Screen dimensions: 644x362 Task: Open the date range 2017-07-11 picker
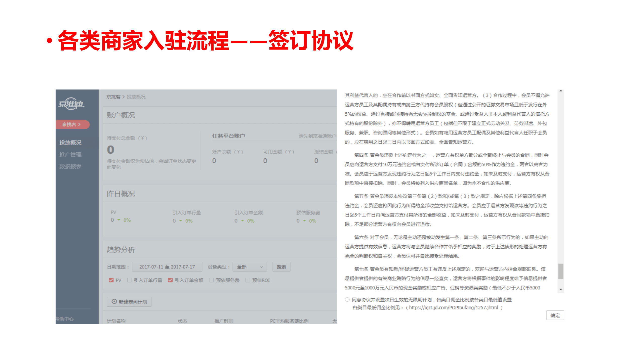pos(167,267)
